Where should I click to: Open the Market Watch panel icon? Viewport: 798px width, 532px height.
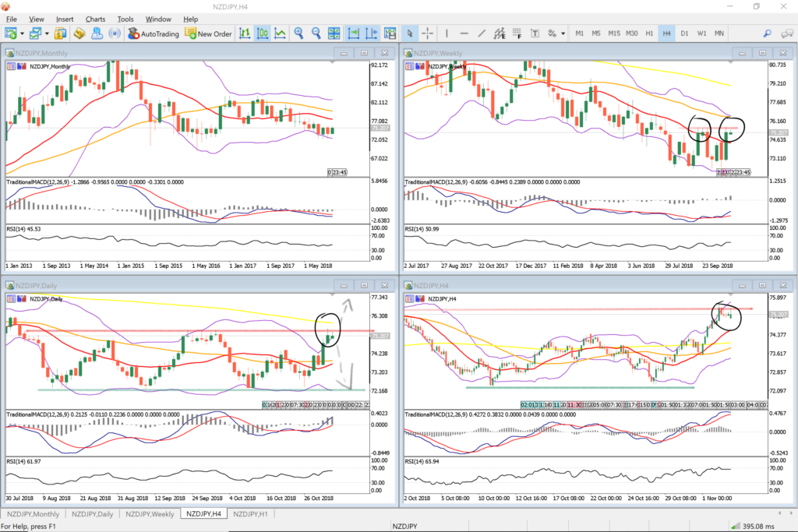[x=61, y=33]
